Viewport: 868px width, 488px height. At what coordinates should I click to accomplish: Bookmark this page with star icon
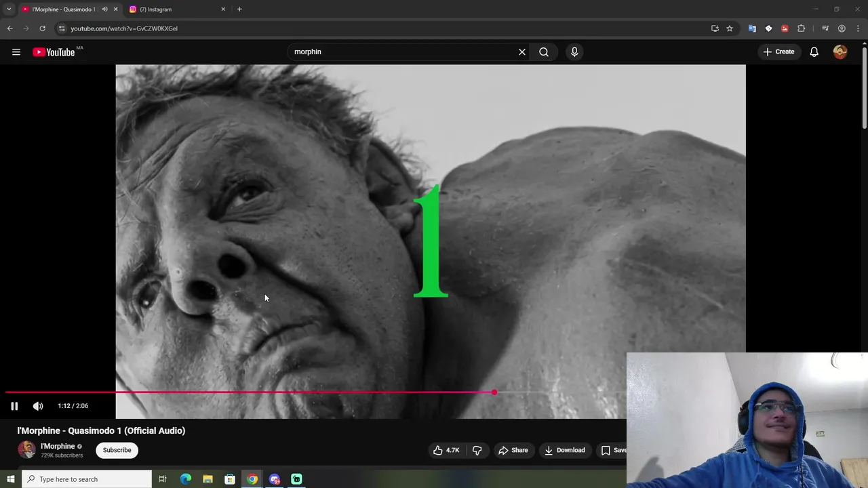pyautogui.click(x=730, y=28)
